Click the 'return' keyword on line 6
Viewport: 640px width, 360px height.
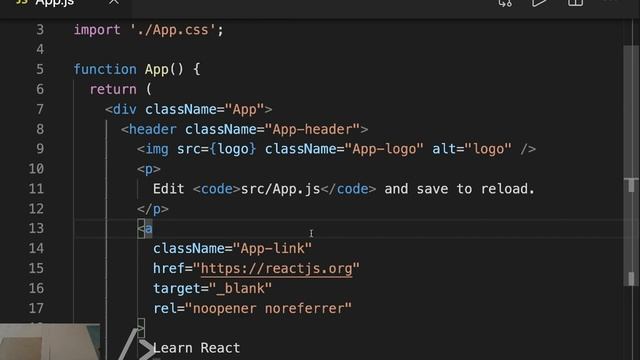point(113,89)
